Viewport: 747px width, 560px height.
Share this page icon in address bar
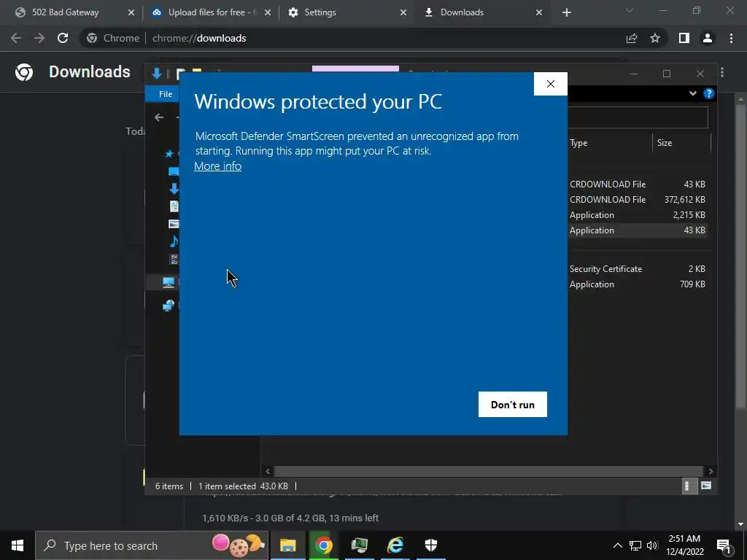pos(632,38)
